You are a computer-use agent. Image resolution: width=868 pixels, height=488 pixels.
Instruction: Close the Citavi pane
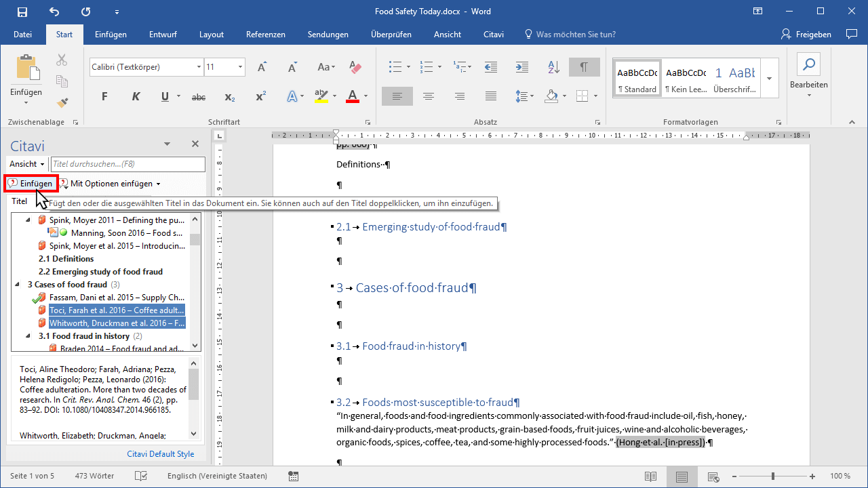click(x=195, y=144)
